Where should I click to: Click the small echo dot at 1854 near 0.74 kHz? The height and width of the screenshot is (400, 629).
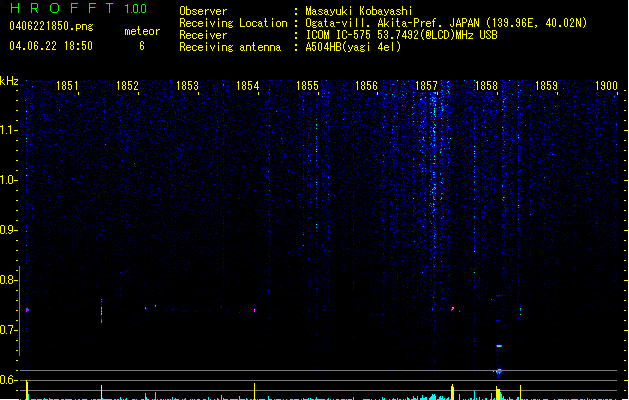254,310
